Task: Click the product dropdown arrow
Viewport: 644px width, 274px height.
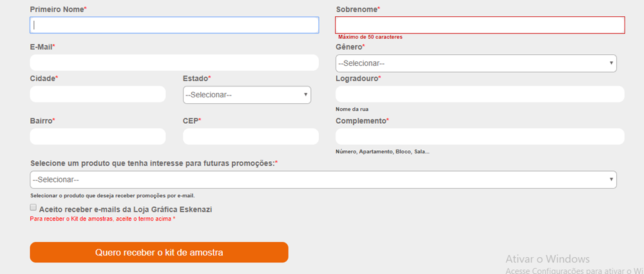Action: pyautogui.click(x=611, y=180)
